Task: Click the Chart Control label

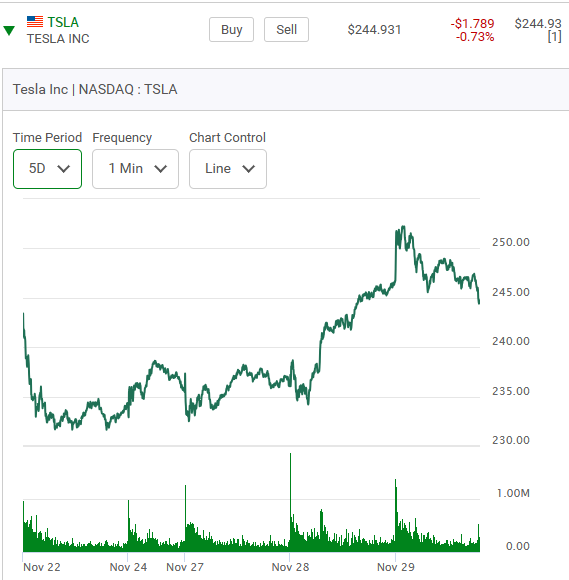Action: point(228,138)
